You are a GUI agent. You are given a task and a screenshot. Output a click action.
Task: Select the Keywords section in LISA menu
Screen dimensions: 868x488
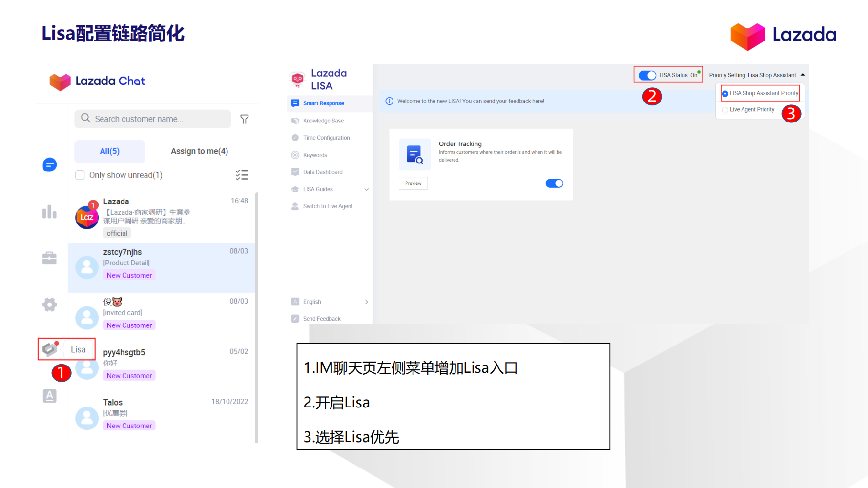click(314, 155)
